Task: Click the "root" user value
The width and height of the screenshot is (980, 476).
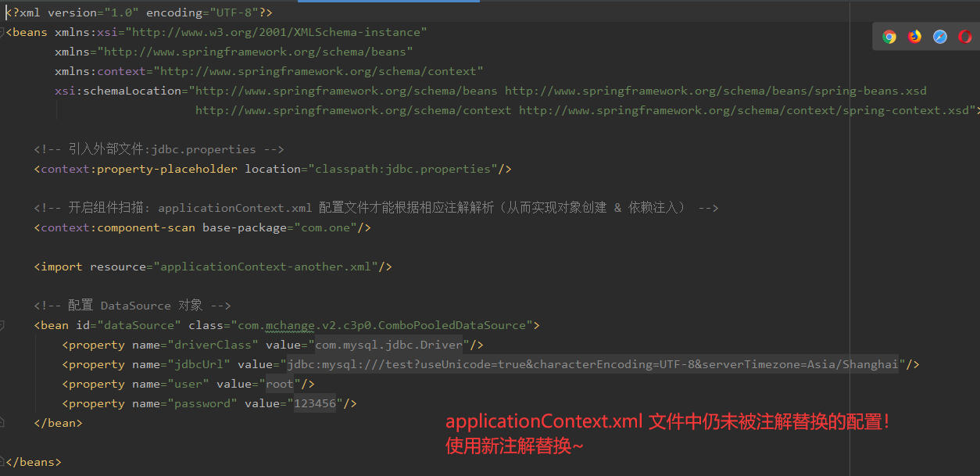Action: pos(280,384)
